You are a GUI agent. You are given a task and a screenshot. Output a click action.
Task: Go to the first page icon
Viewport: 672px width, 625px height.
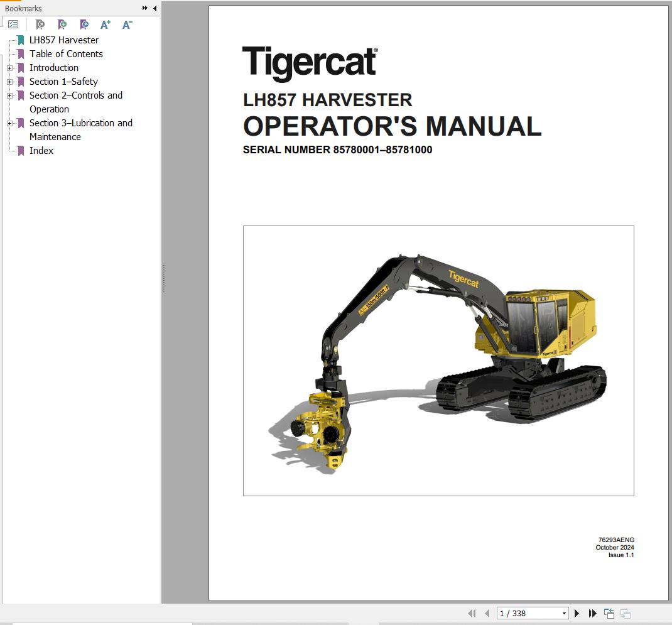coord(472,613)
